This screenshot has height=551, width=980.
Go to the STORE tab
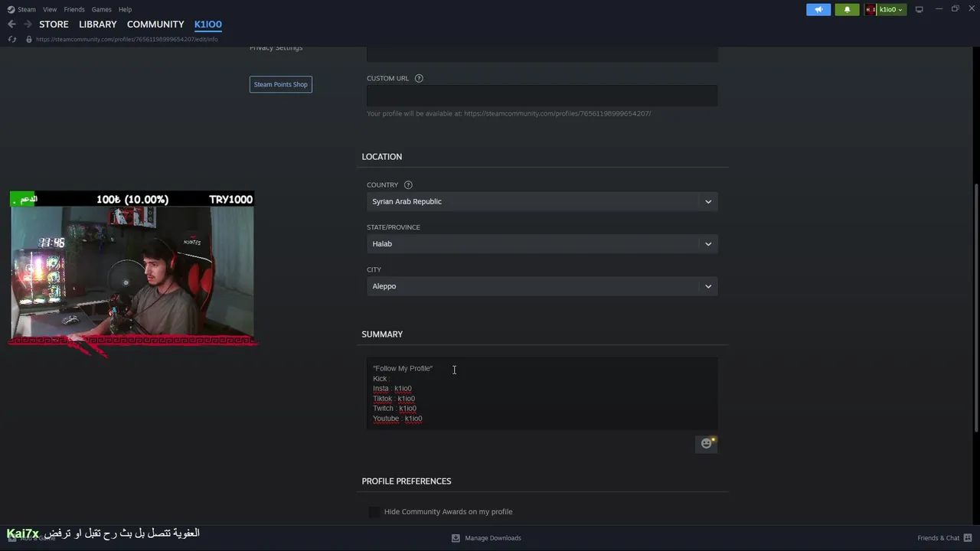tap(54, 24)
